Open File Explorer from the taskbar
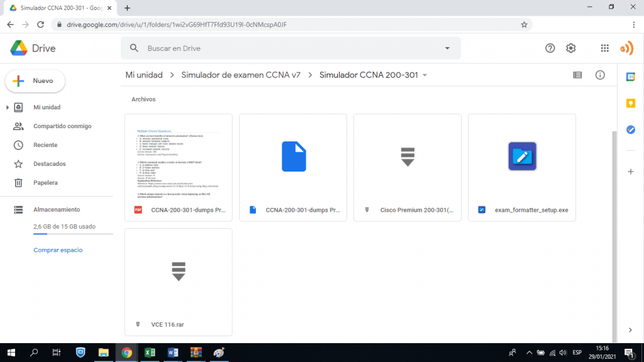This screenshot has width=644, height=362. click(x=104, y=353)
